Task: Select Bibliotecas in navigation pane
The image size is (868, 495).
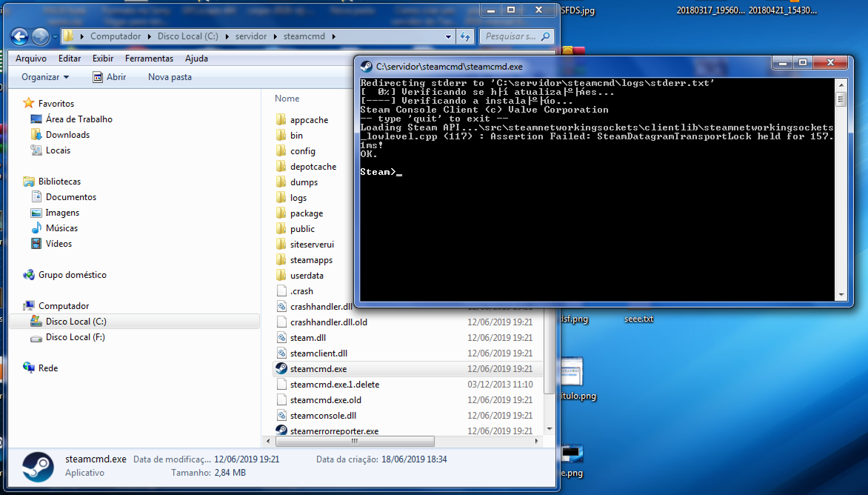Action: tap(59, 181)
